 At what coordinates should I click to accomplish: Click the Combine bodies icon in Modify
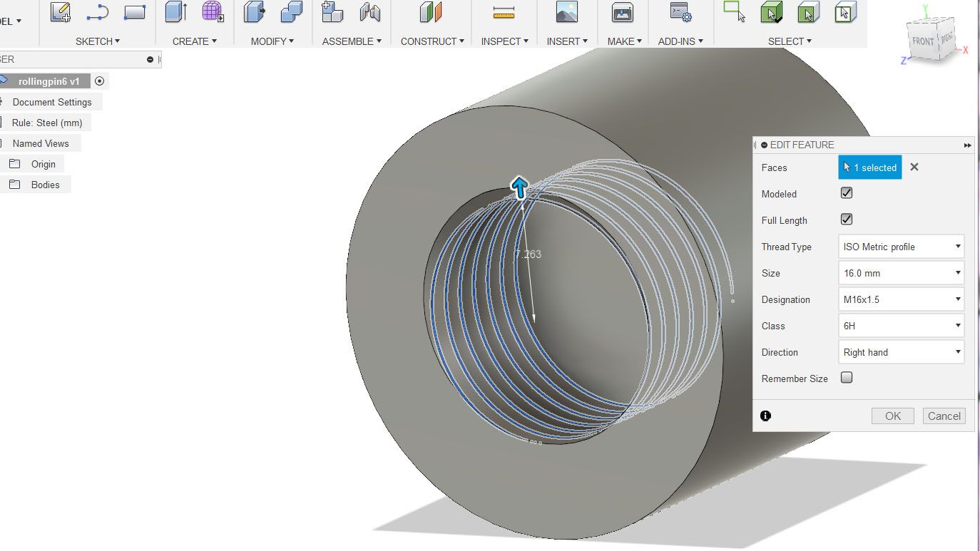coord(292,12)
